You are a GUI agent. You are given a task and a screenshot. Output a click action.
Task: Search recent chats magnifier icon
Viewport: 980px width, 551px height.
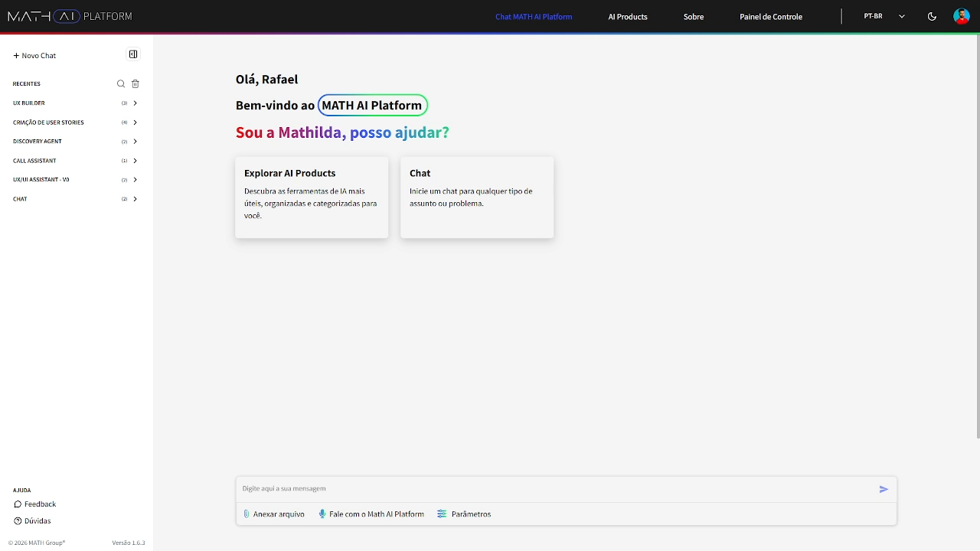pos(120,84)
